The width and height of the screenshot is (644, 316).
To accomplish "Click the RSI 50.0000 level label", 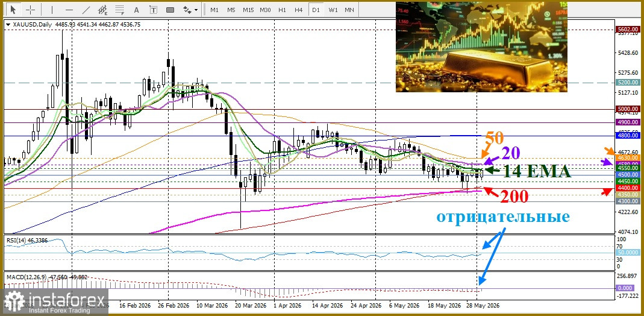I will [x=628, y=253].
